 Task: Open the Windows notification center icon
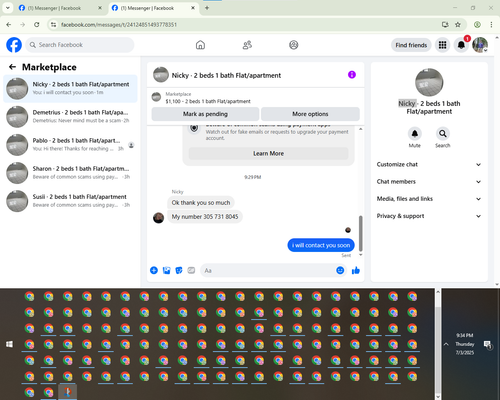[488, 345]
